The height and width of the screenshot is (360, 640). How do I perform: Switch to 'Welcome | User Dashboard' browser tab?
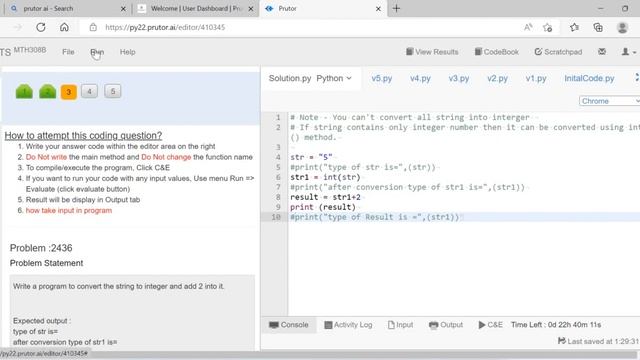[x=196, y=9]
